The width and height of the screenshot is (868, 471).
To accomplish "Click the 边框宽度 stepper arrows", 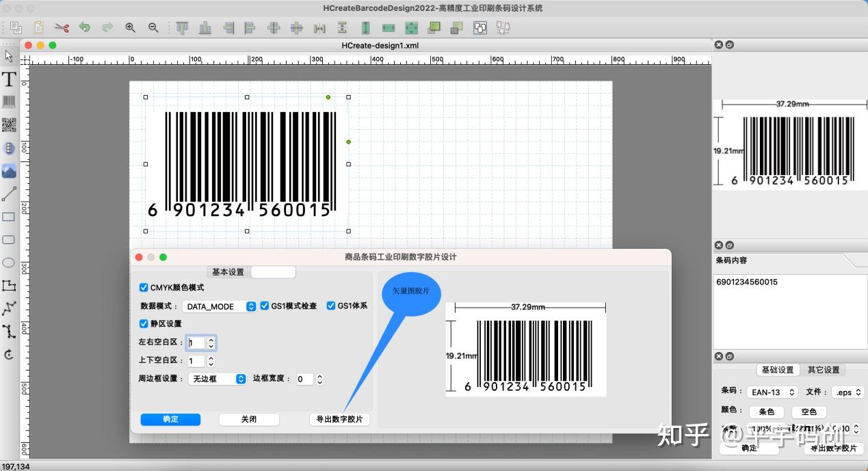I will click(x=319, y=379).
